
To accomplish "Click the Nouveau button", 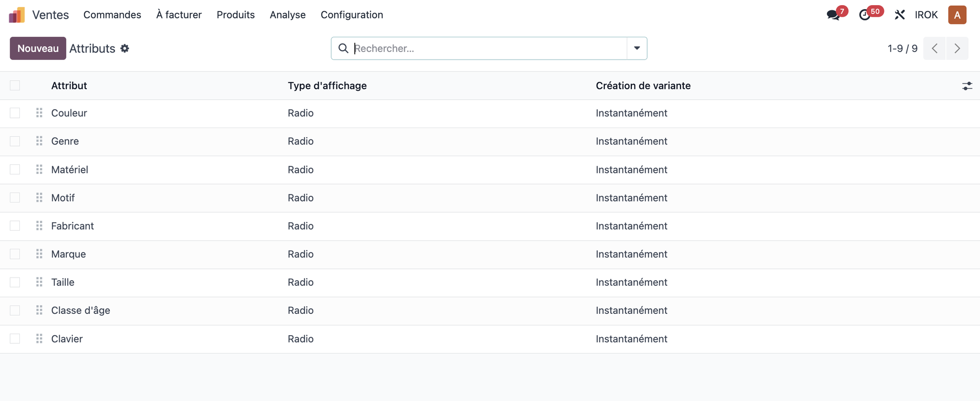I will tap(38, 48).
